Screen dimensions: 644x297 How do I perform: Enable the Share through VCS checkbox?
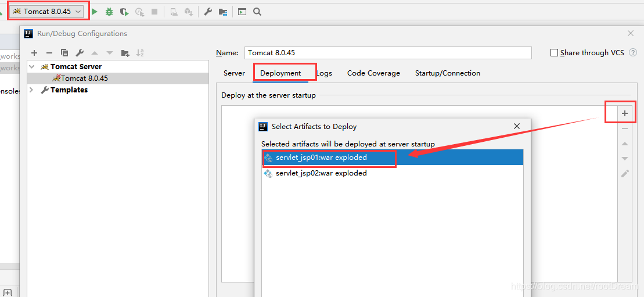click(554, 53)
